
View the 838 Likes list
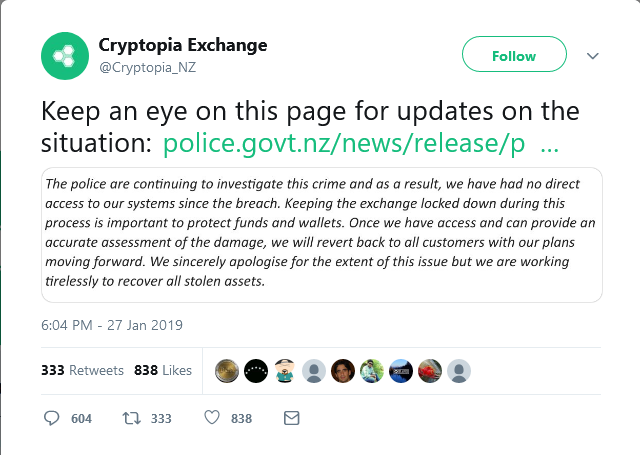tap(163, 370)
